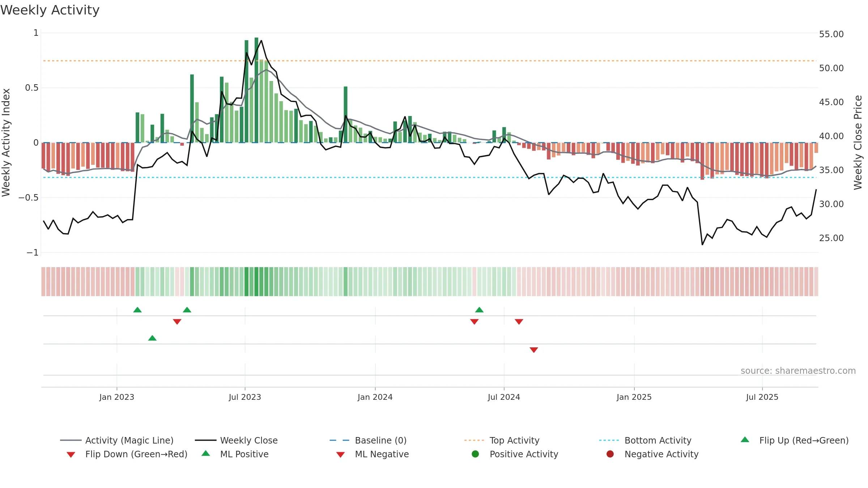
Task: Toggle the Baseline (0) legend entry
Action: 368,440
